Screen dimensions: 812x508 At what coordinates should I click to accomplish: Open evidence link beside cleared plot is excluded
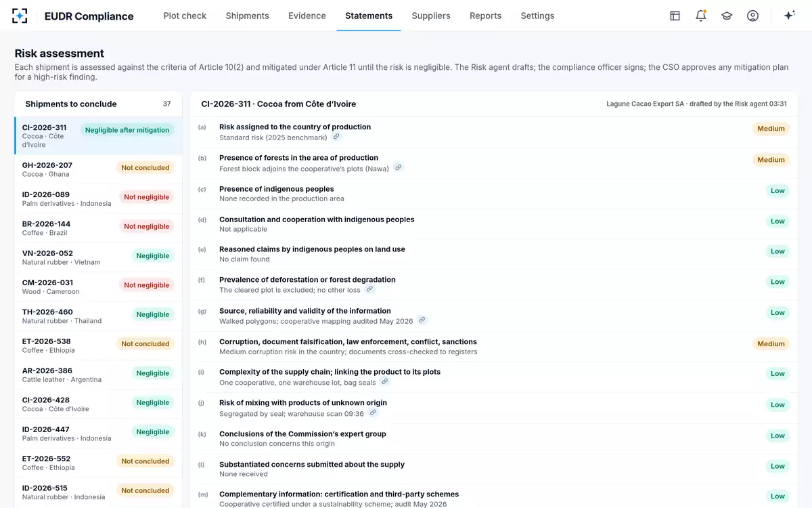(x=369, y=289)
